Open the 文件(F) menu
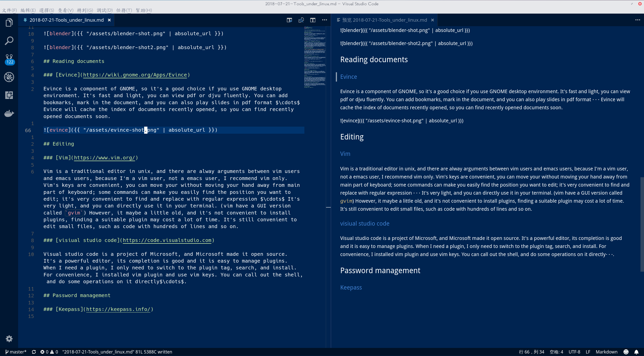 [10, 10]
